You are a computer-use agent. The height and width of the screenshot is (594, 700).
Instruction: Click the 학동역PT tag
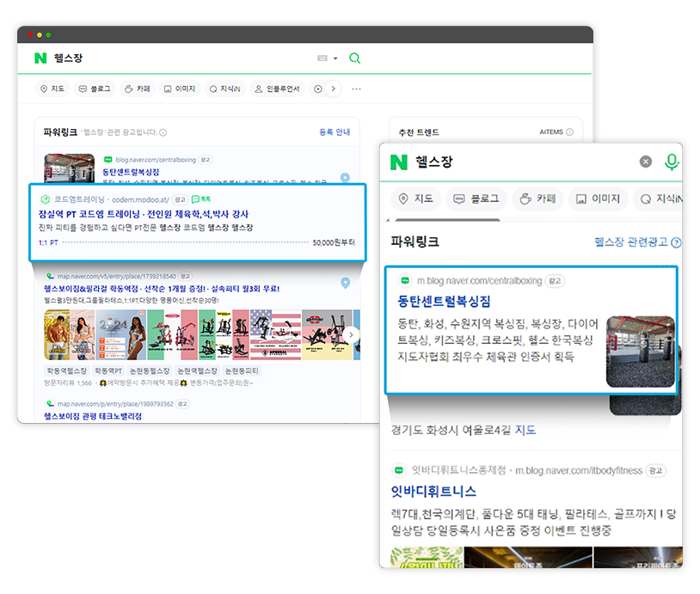click(108, 370)
